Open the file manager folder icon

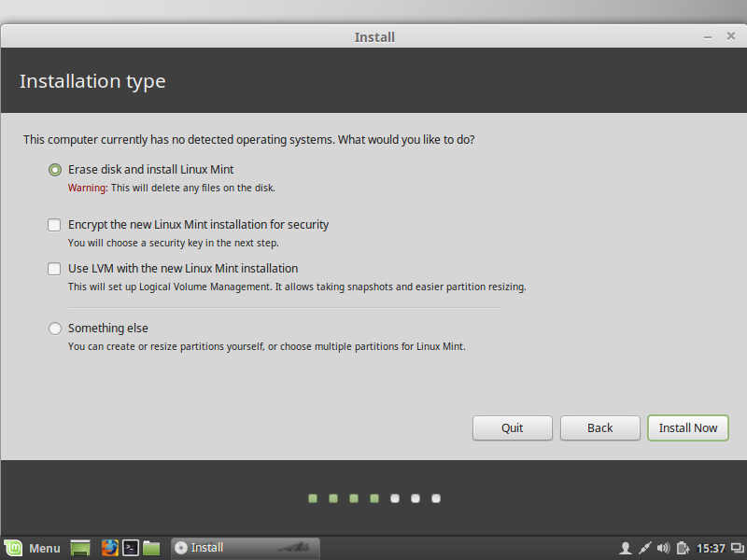tap(151, 548)
